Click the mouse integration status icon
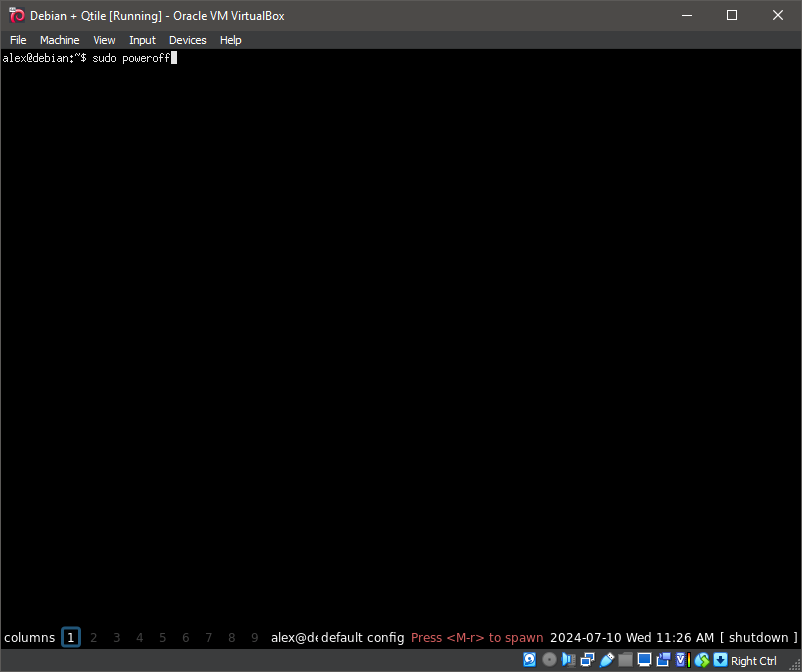The width and height of the screenshot is (802, 672). [701, 660]
